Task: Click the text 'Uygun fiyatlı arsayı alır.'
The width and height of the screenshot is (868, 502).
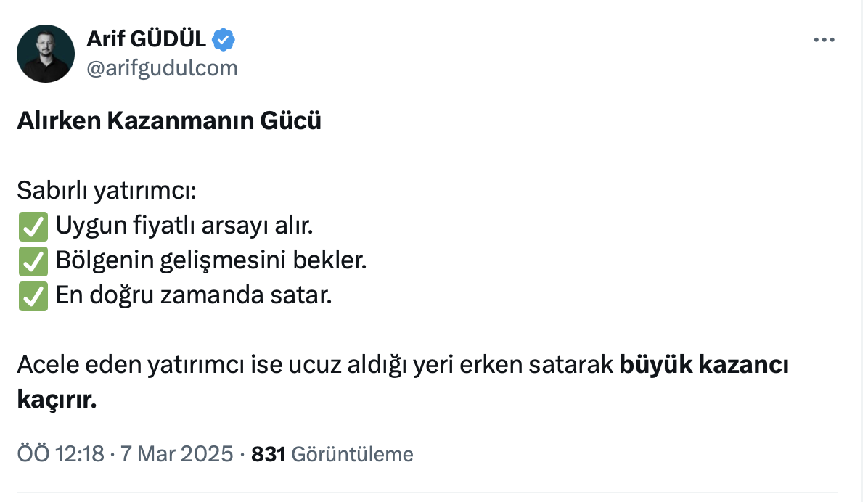Action: click(x=184, y=227)
